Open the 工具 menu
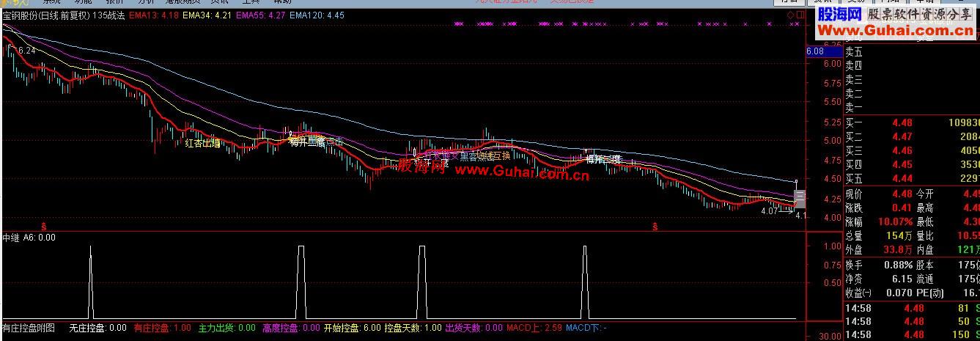The width and height of the screenshot is (980, 341). click(x=251, y=3)
